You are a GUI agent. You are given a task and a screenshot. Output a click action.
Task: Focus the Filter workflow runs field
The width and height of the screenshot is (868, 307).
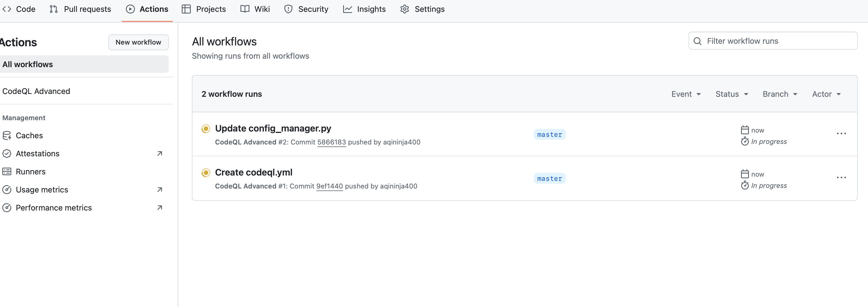click(773, 41)
